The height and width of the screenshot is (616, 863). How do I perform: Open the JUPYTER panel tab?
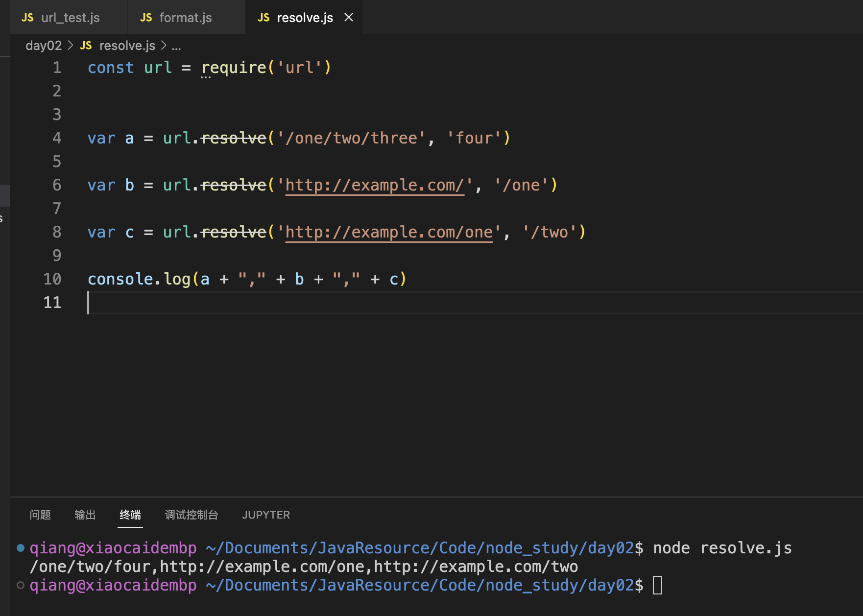[x=266, y=515]
